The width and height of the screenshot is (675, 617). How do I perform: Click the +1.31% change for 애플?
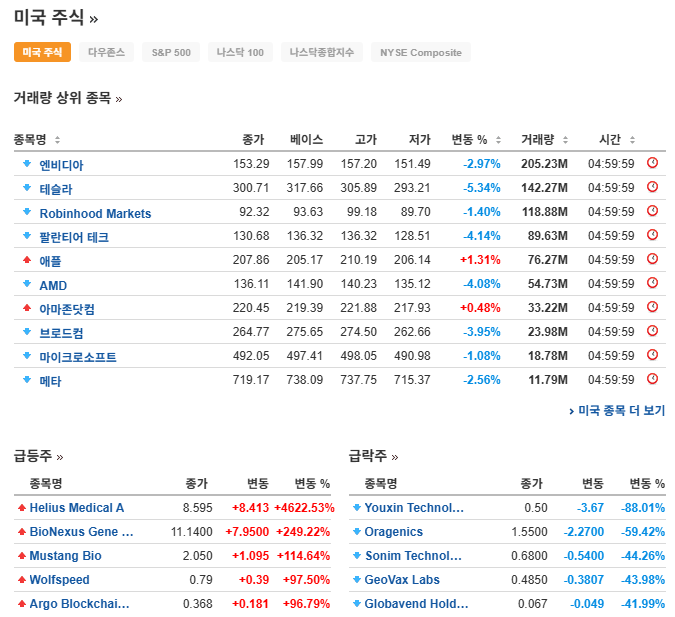pos(480,260)
